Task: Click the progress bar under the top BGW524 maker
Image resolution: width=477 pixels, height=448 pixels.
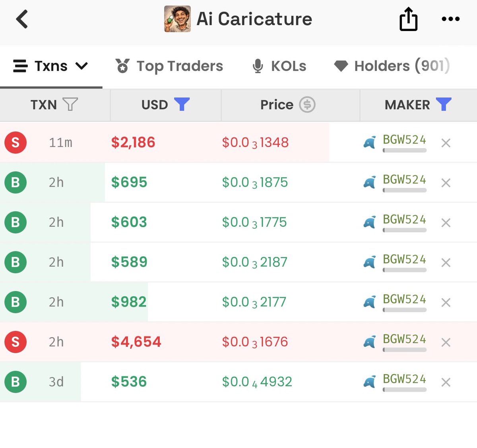Action: pyautogui.click(x=404, y=151)
